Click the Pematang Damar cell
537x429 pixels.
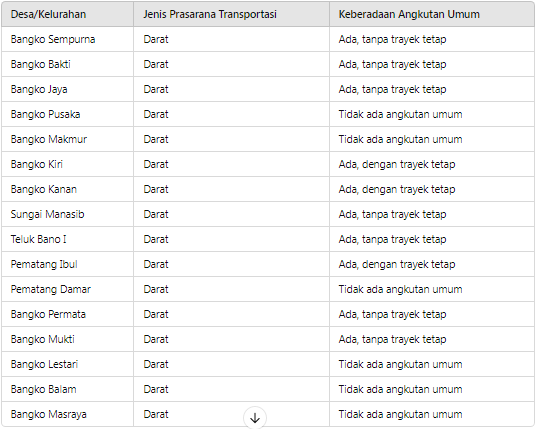[67, 289]
